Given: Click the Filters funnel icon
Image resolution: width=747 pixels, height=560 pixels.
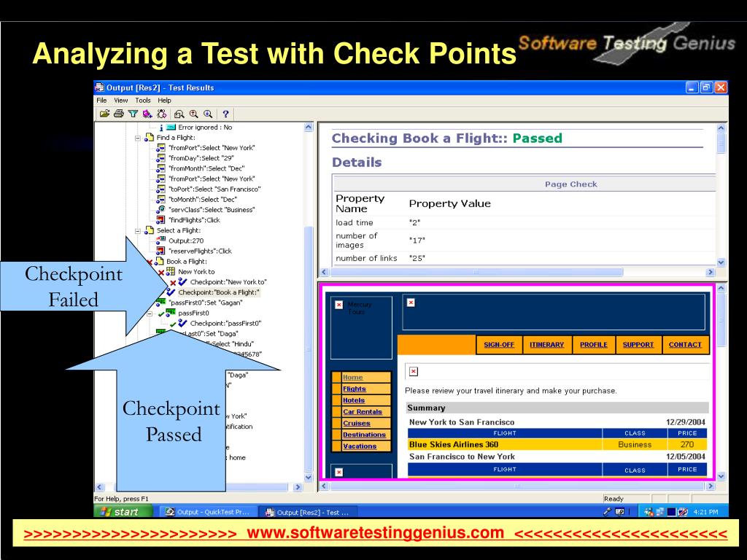Looking at the screenshot, I should tap(133, 114).
